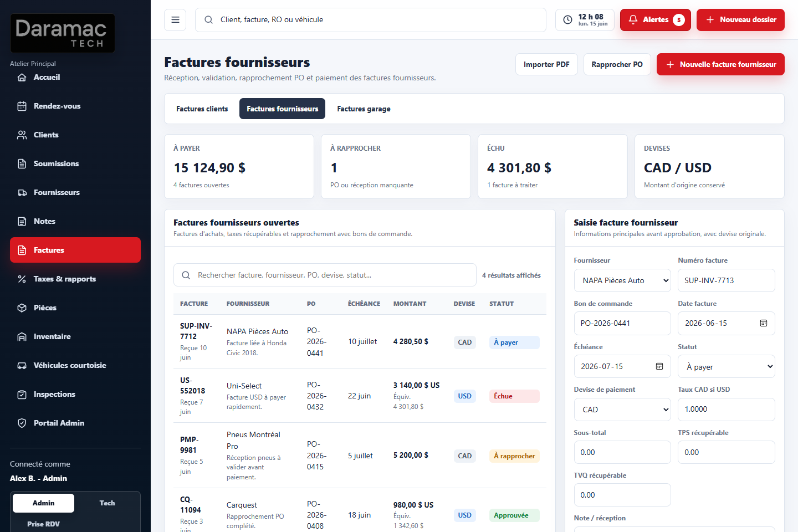Open the Fournisseur dropdown NAPA Pièces Auto
This screenshot has height=532, width=798.
(622, 280)
